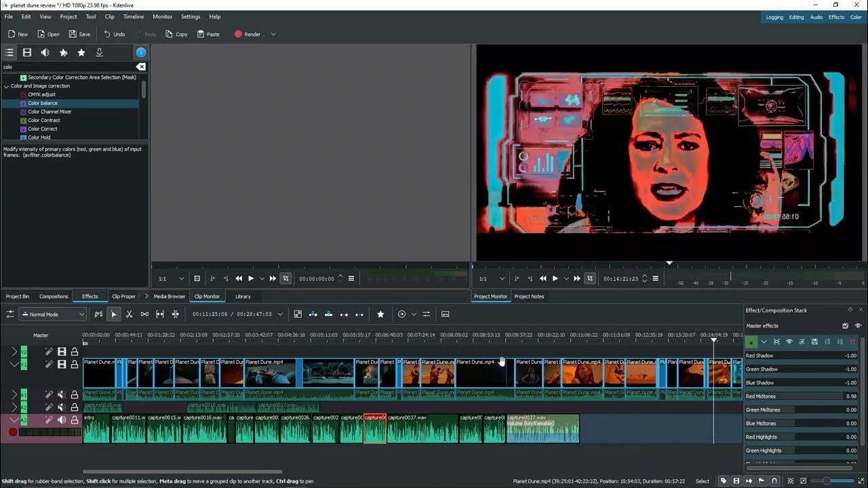
Task: Toggle Master effects visibility eye icon
Action: click(858, 326)
